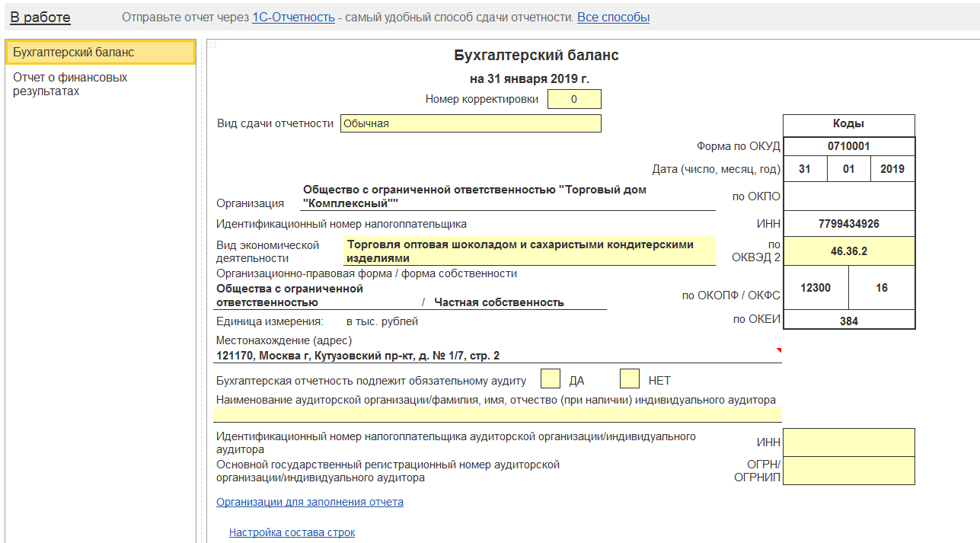
Task: Select the Местонахождение address line
Action: pyautogui.click(x=497, y=356)
